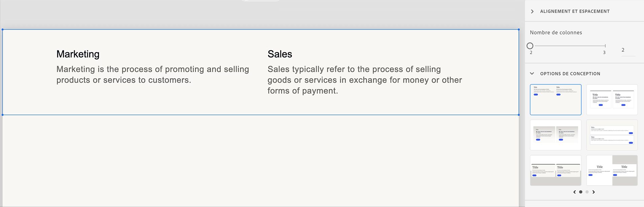The image size is (644, 207).
Task: Select the Marketing description paragraph
Action: click(x=153, y=75)
